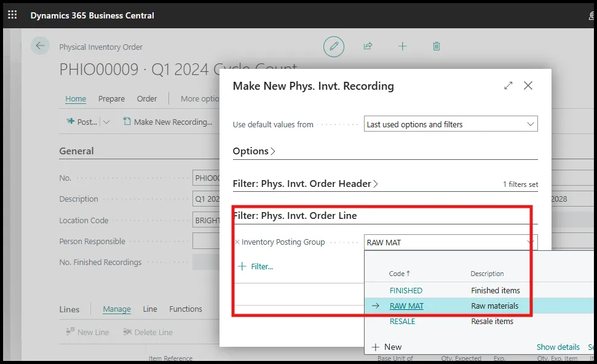Viewport: 597px width, 364px height.
Task: Click the Post icon in toolbar
Action: point(71,122)
